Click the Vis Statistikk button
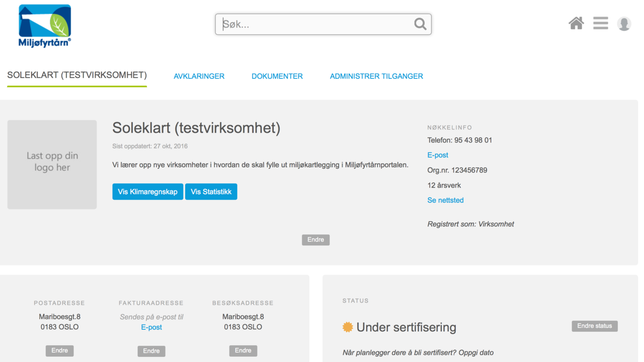 [x=211, y=192]
